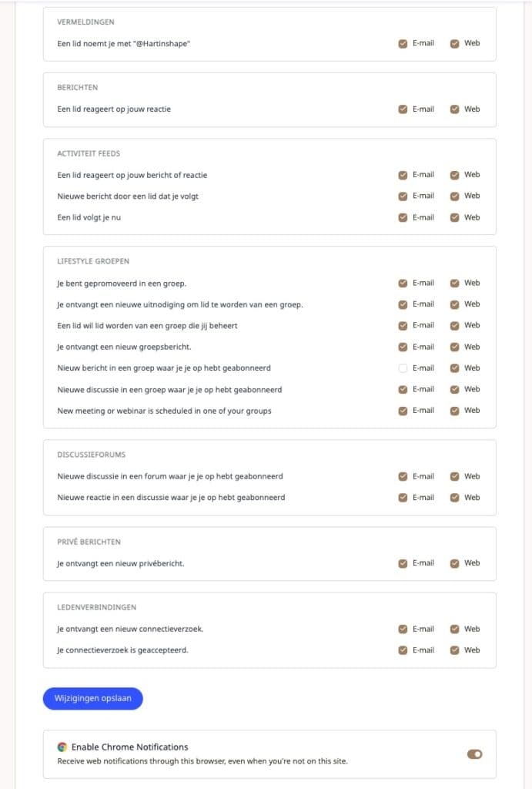Disable E-mail for lid reageert op jouw reactie
This screenshot has width=532, height=789.
coord(402,109)
